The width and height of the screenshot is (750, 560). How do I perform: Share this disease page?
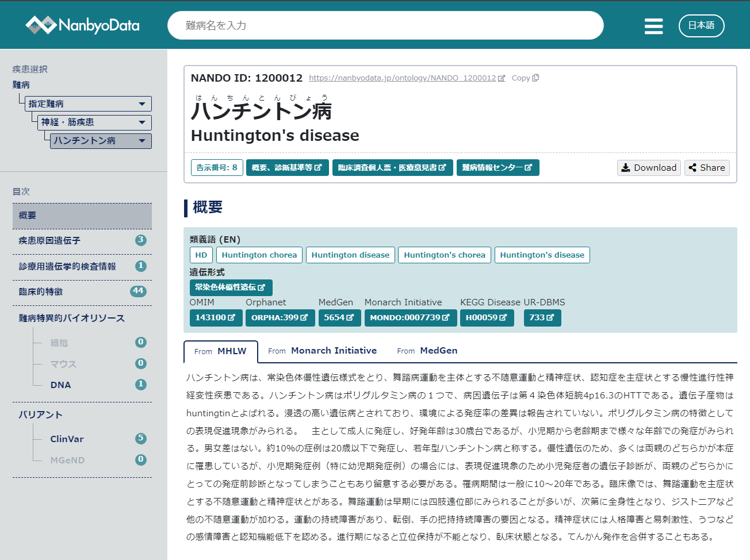707,168
